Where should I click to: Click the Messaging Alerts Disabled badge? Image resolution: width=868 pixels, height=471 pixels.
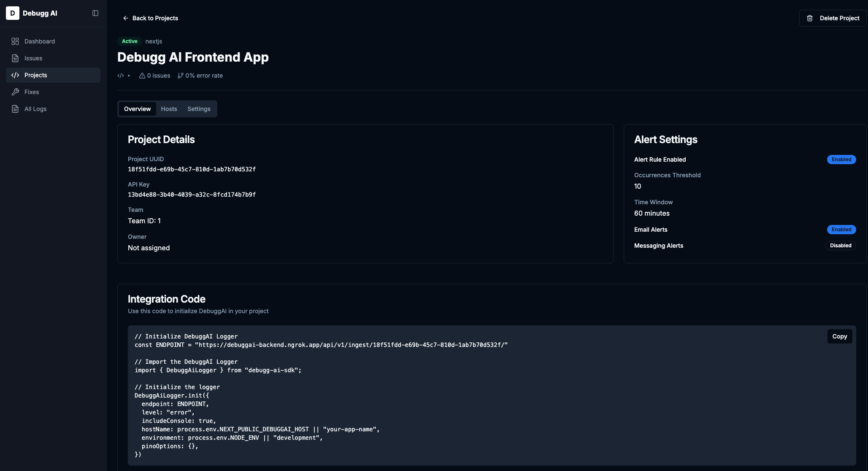coord(840,246)
